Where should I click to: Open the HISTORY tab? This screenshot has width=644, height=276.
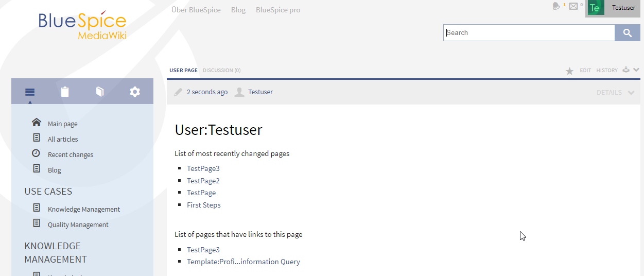[606, 71]
